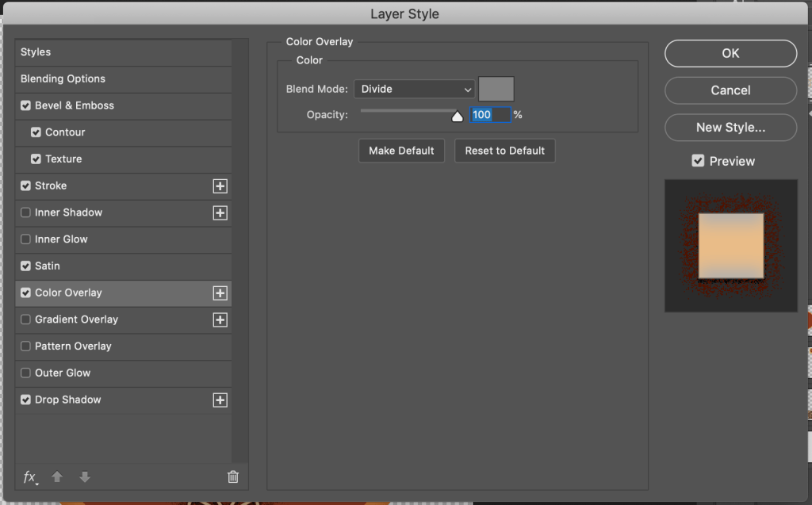Click the Opacity slider handle
This screenshot has width=812, height=505.
click(x=457, y=117)
